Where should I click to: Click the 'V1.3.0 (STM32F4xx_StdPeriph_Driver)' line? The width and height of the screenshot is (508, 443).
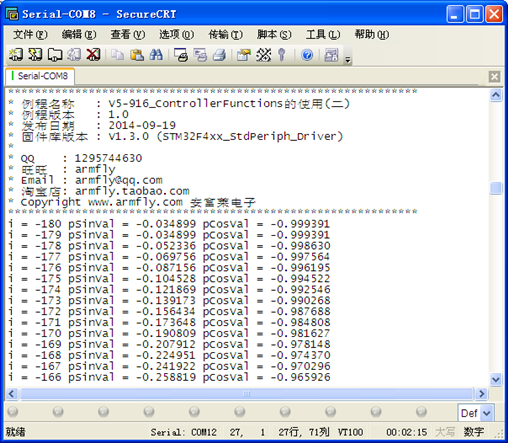click(x=226, y=136)
